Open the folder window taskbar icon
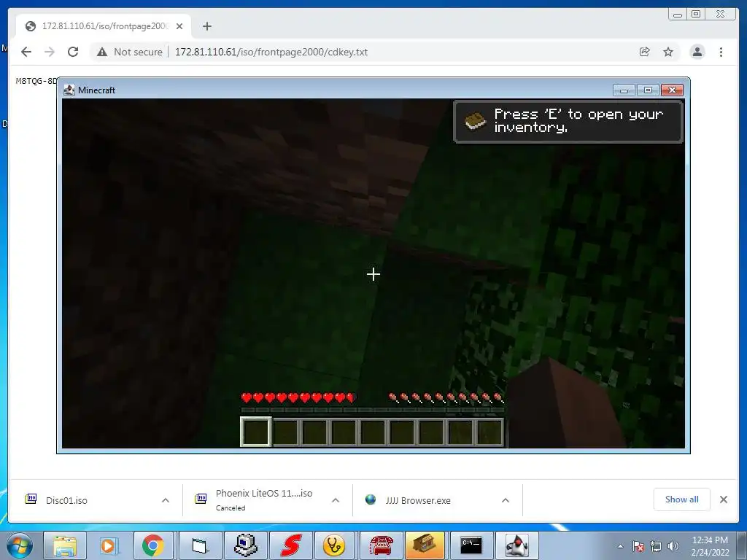 pos(200,545)
